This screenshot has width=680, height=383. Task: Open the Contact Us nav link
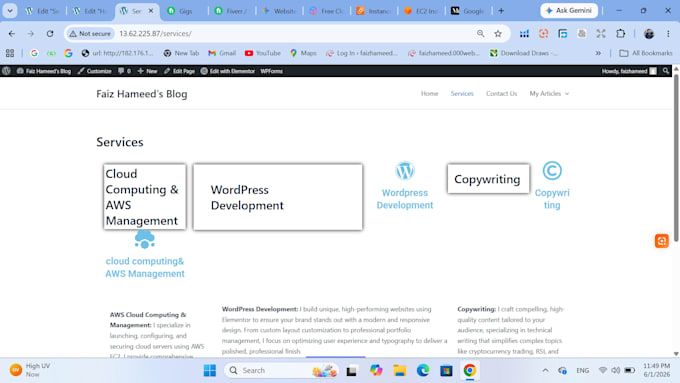(x=501, y=94)
